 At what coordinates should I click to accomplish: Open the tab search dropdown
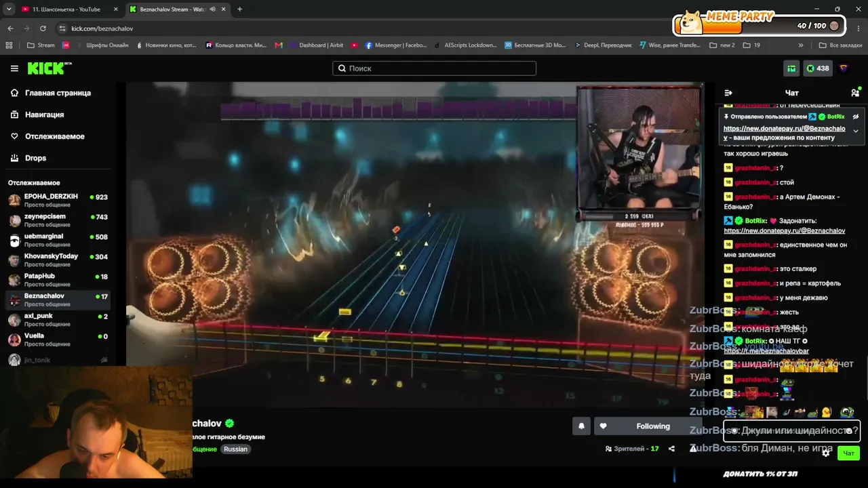click(9, 9)
